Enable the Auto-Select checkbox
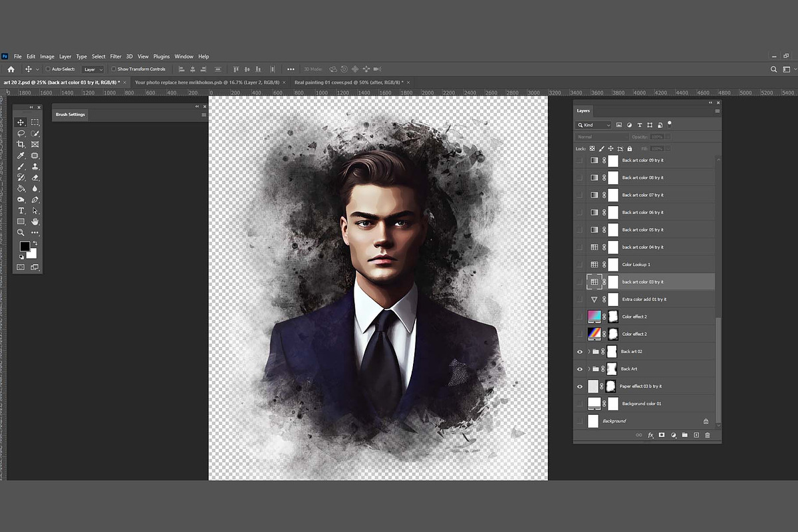The width and height of the screenshot is (798, 532). (48, 69)
